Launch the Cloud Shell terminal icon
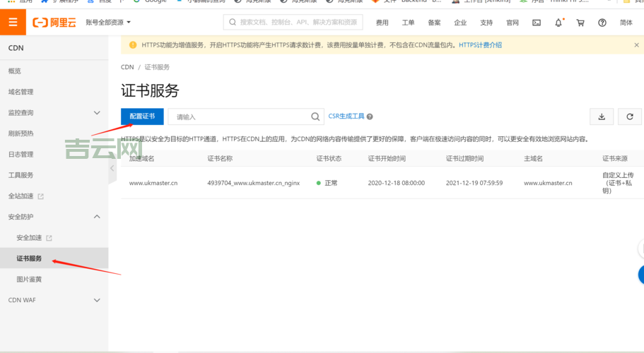644x353 pixels. (537, 23)
